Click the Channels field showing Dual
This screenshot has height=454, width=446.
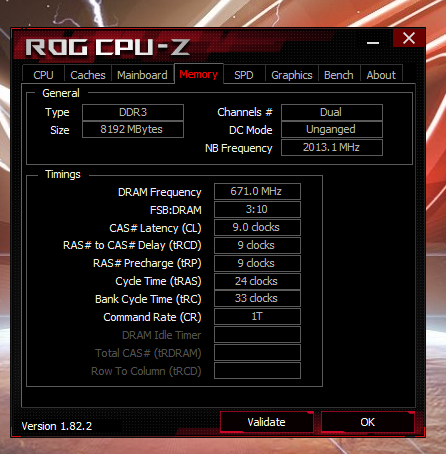pos(332,112)
